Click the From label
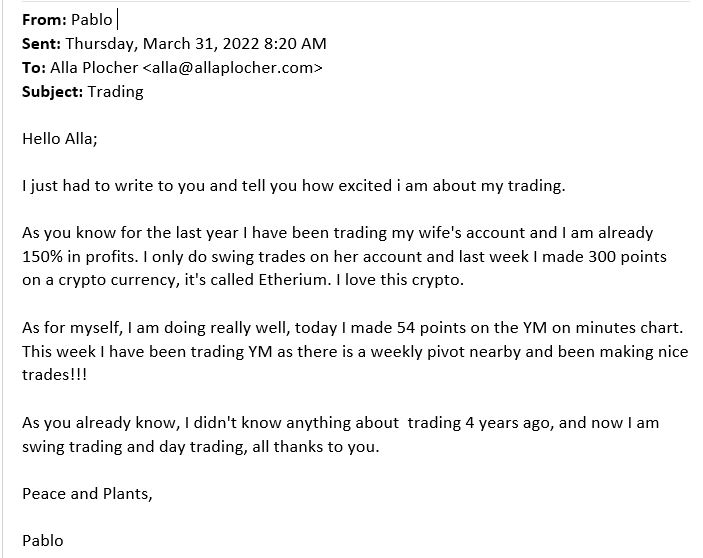Image resolution: width=703 pixels, height=558 pixels. point(44,20)
